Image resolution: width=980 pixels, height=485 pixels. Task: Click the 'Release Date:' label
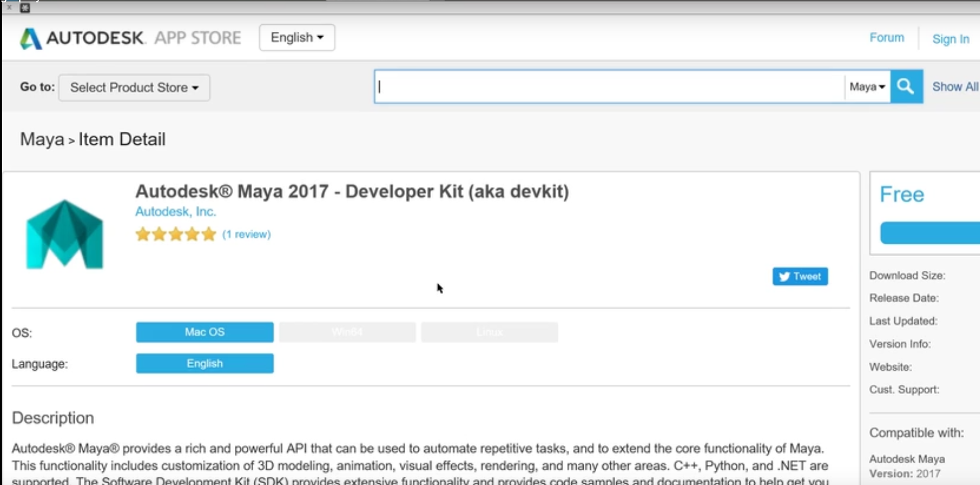pos(904,298)
